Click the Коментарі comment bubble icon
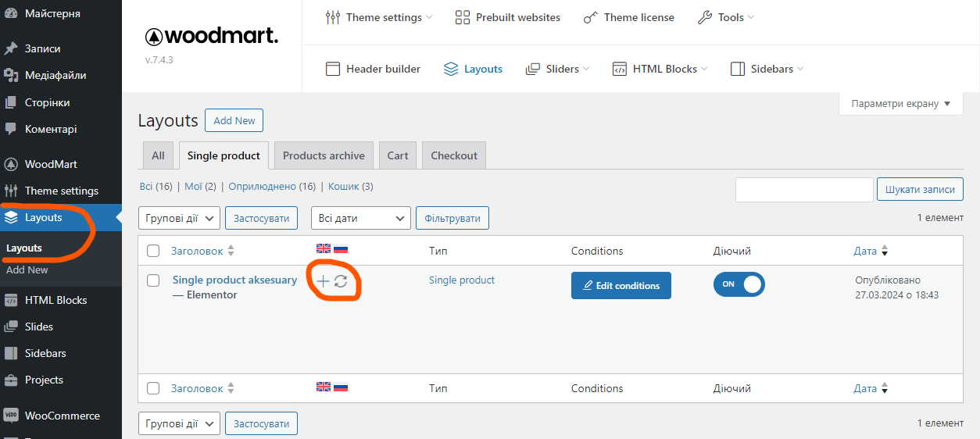Screen dimensions: 980x439 (11, 129)
